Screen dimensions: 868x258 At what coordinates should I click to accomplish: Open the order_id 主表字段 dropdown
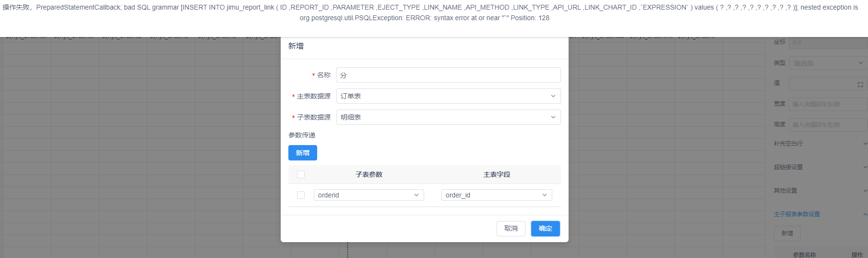point(497,195)
